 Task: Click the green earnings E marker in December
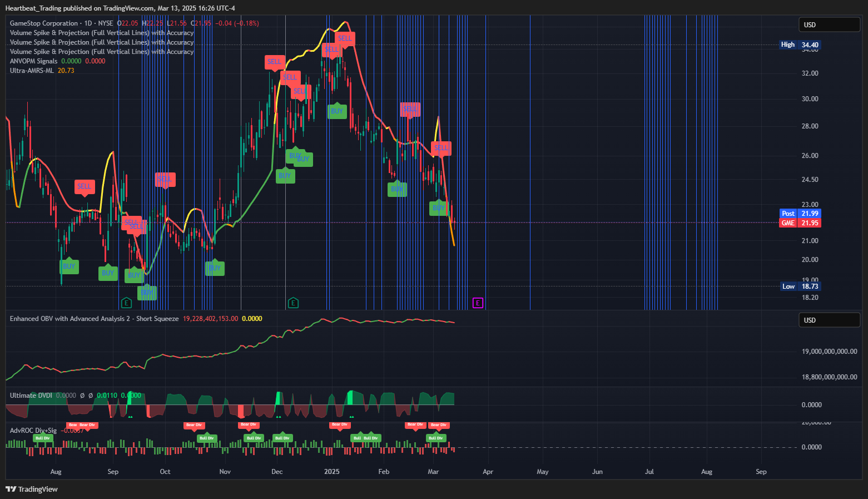coord(293,303)
